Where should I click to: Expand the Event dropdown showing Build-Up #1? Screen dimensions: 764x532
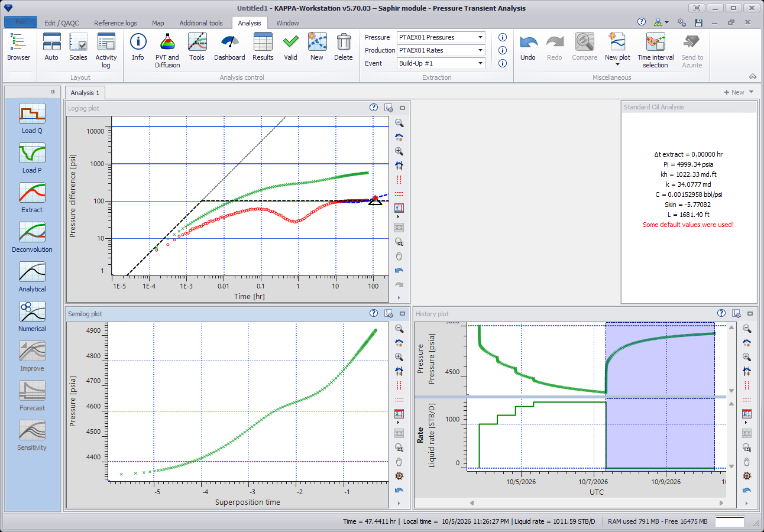480,63
